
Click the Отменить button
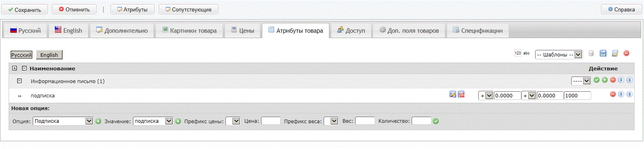74,9
